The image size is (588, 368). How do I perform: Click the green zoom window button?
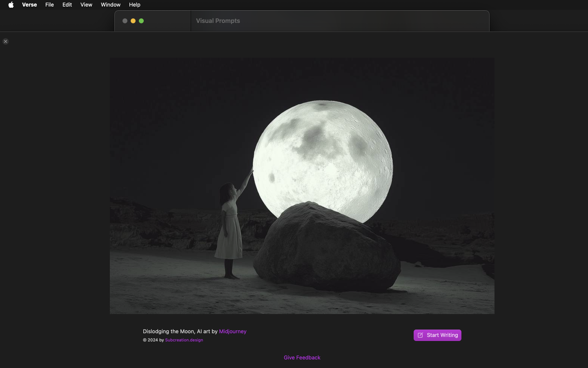pyautogui.click(x=141, y=21)
